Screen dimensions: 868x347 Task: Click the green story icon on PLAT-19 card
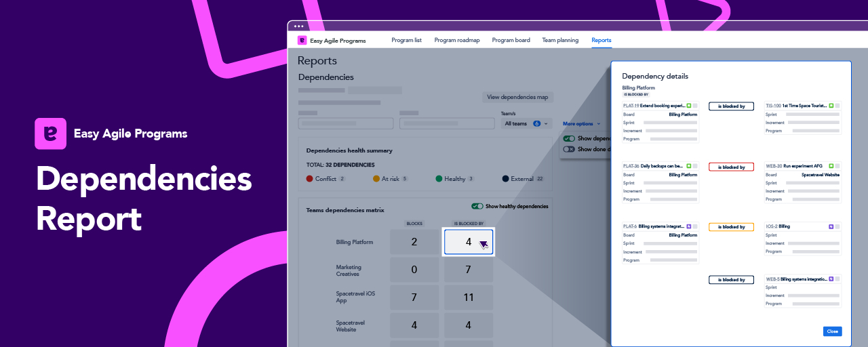tap(689, 106)
